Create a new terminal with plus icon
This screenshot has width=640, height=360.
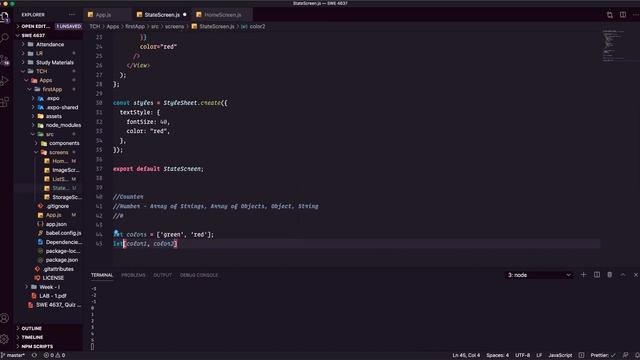pyautogui.click(x=583, y=275)
